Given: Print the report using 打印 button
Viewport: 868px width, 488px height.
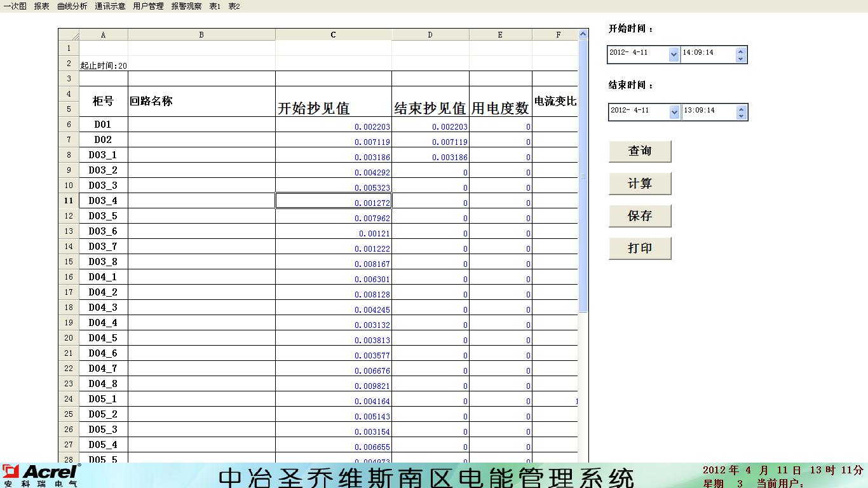Looking at the screenshot, I should (640, 248).
